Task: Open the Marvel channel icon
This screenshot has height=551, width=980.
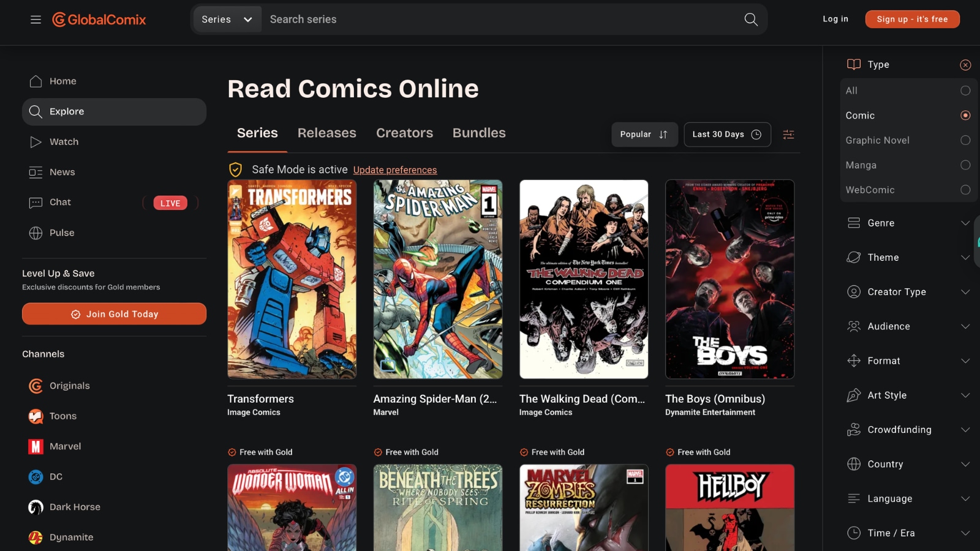Action: click(x=36, y=447)
